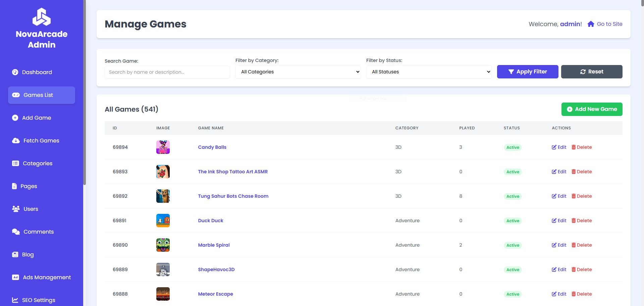Focus the Search Game text field
The image size is (644, 306).
tap(167, 72)
